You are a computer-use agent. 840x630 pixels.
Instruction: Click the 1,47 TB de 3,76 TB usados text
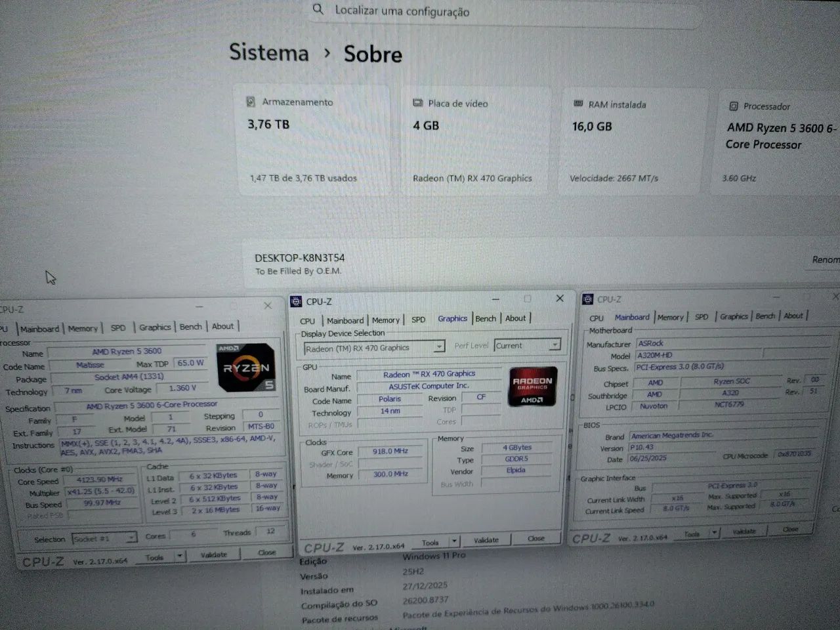303,178
